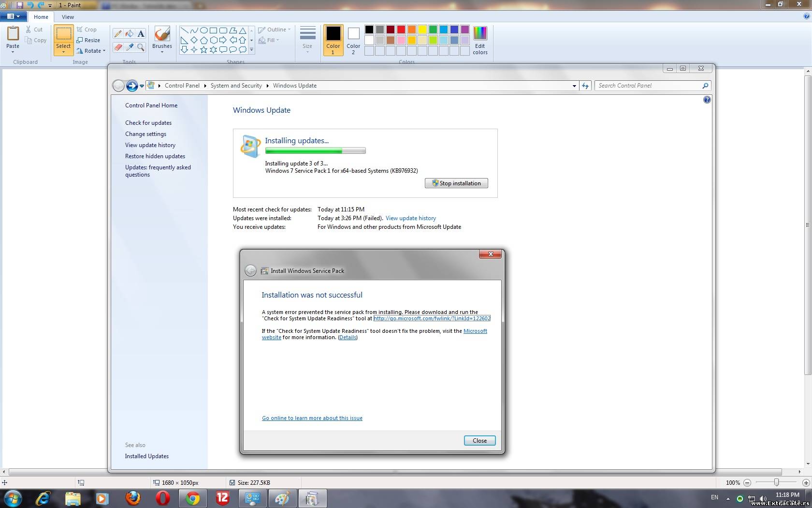Click the zoom out minus button
The height and width of the screenshot is (508, 812).
click(x=747, y=483)
